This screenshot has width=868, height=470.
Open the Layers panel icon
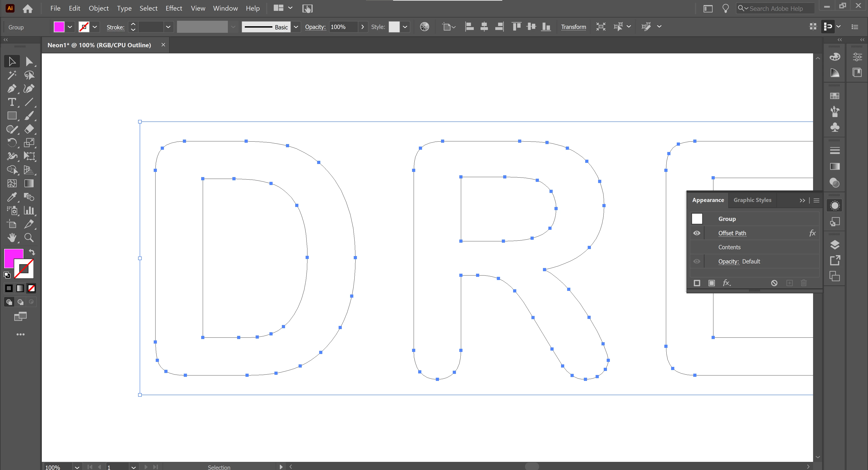(x=835, y=244)
